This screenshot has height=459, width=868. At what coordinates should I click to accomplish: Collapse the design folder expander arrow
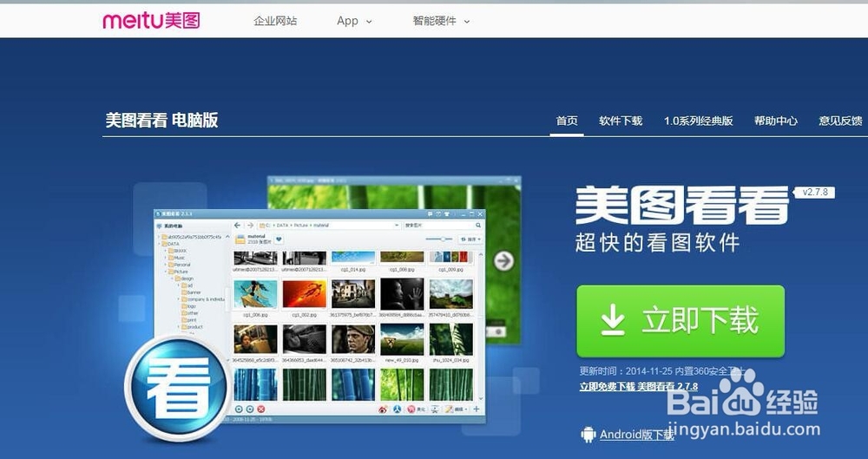(x=172, y=279)
